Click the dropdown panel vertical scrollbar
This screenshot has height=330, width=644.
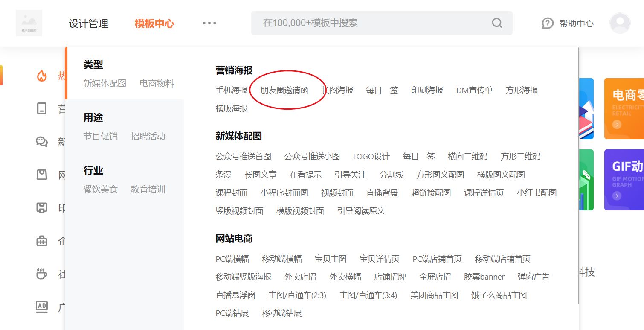(x=579, y=175)
